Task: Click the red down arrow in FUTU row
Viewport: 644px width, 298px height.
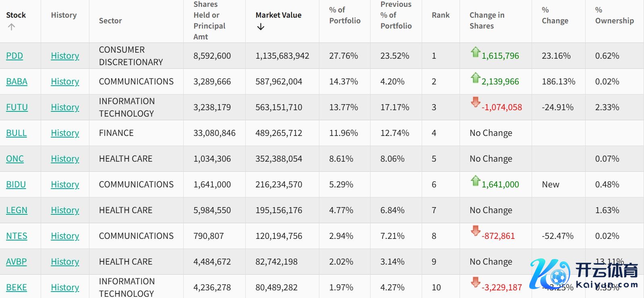Action: tap(475, 102)
